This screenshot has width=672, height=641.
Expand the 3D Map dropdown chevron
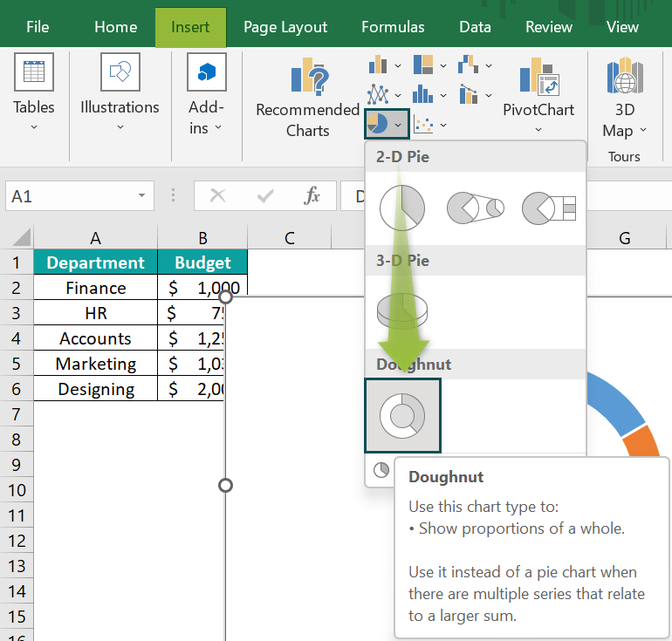[x=643, y=130]
